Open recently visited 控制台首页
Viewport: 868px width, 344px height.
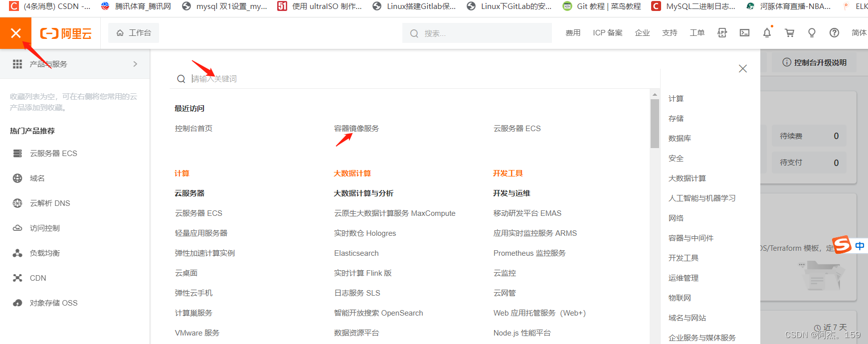tap(193, 128)
